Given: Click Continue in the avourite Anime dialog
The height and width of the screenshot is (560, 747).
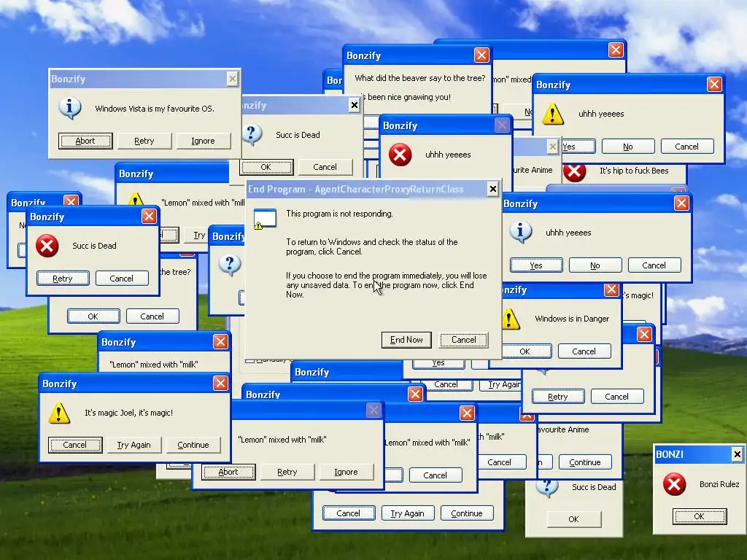Looking at the screenshot, I should (x=585, y=462).
